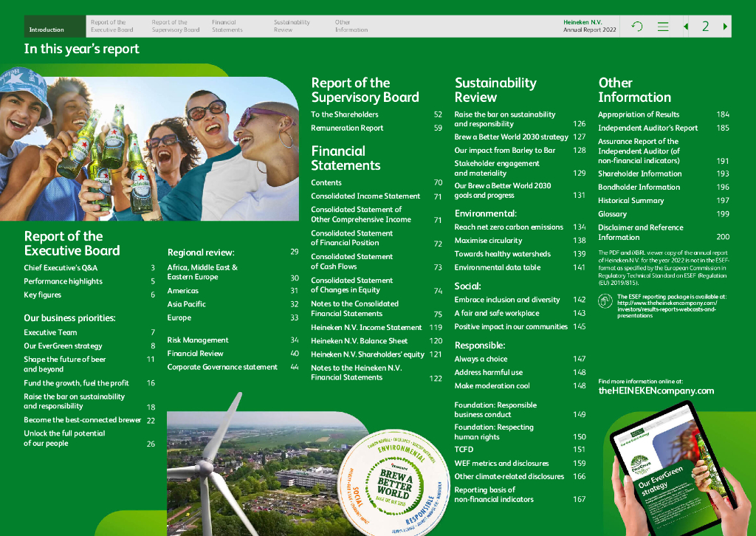Click the ESEF document icon
The image size is (756, 536).
coord(605,300)
